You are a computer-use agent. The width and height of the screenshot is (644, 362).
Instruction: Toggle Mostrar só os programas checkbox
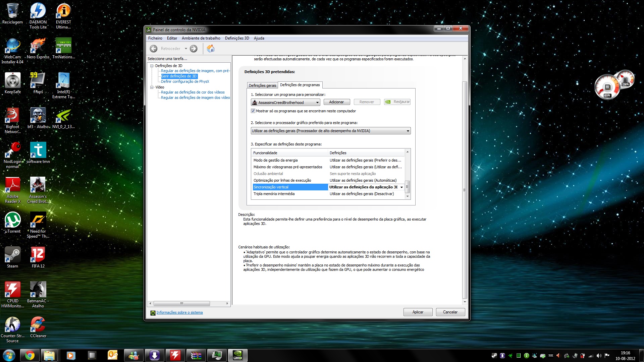(253, 111)
